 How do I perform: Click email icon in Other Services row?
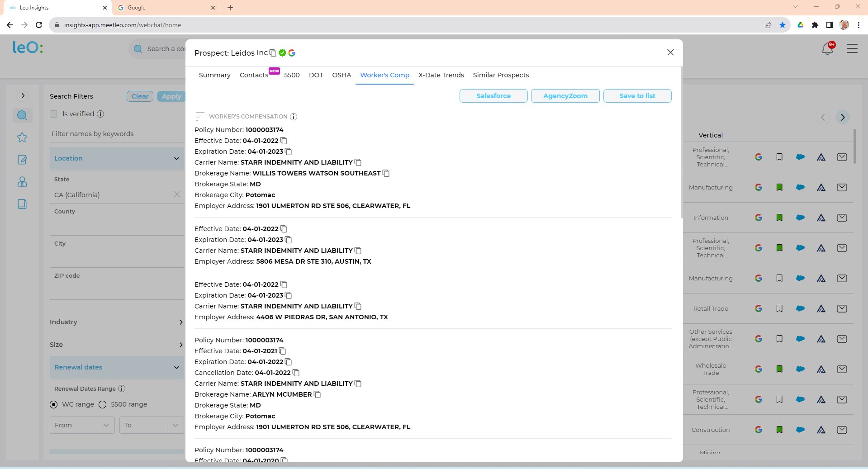(x=842, y=339)
